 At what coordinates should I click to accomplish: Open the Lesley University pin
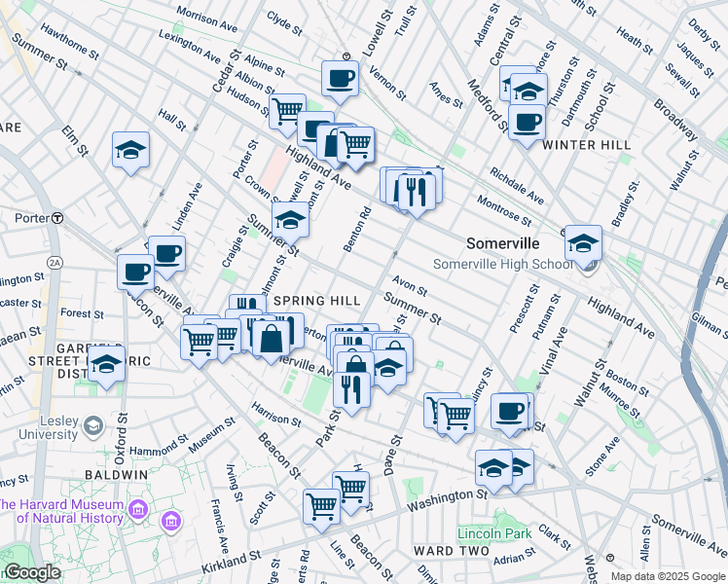(93, 426)
